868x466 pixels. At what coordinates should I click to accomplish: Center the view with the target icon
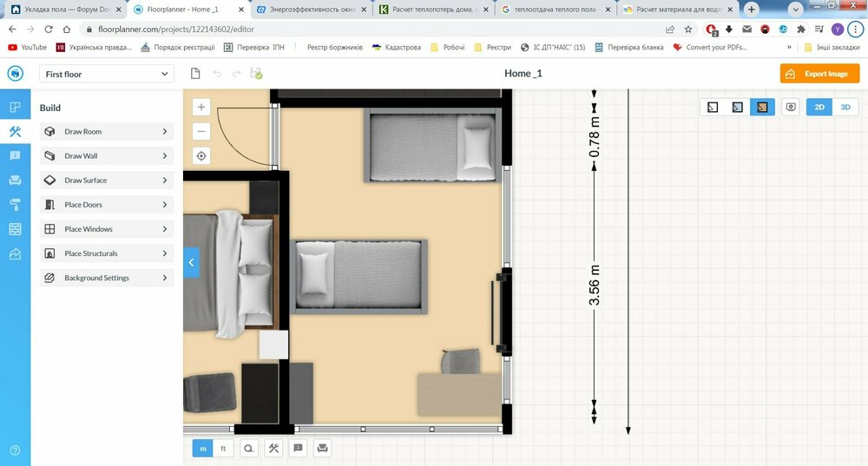[201, 156]
